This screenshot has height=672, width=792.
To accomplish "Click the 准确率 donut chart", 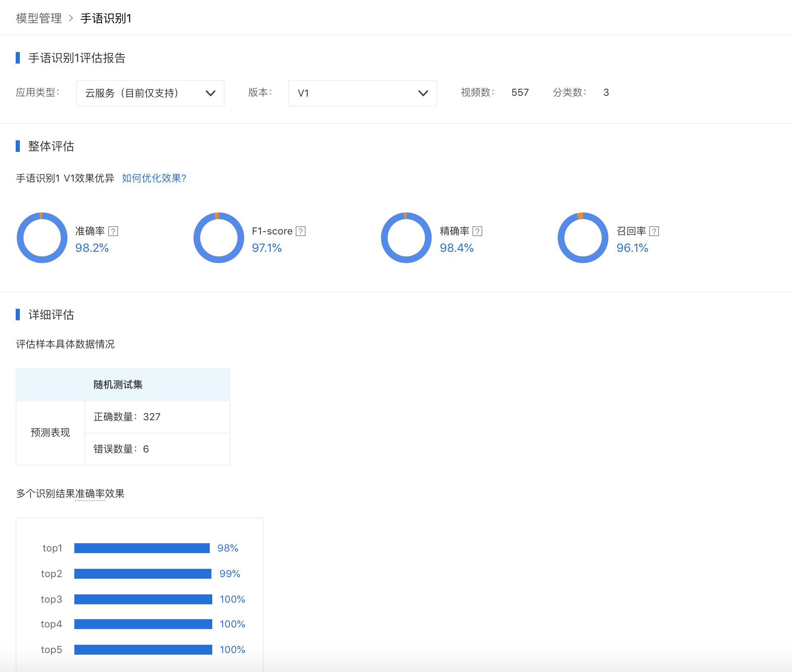I will point(42,238).
